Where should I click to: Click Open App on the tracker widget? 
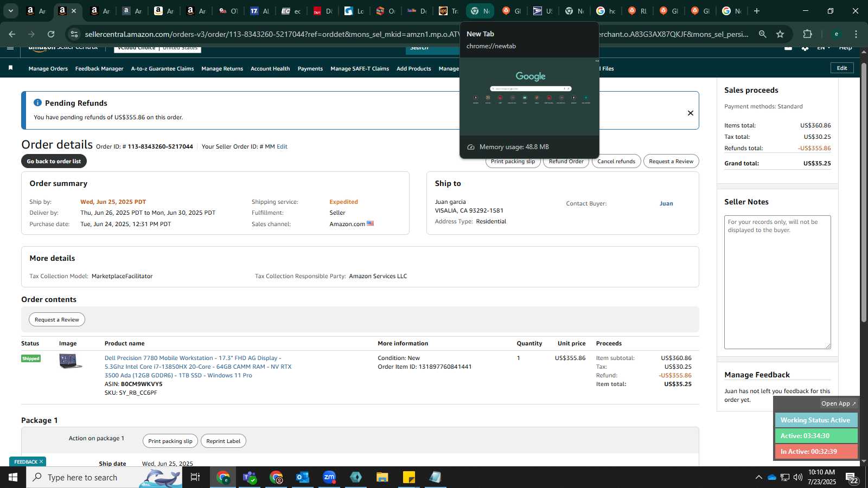[x=838, y=403]
